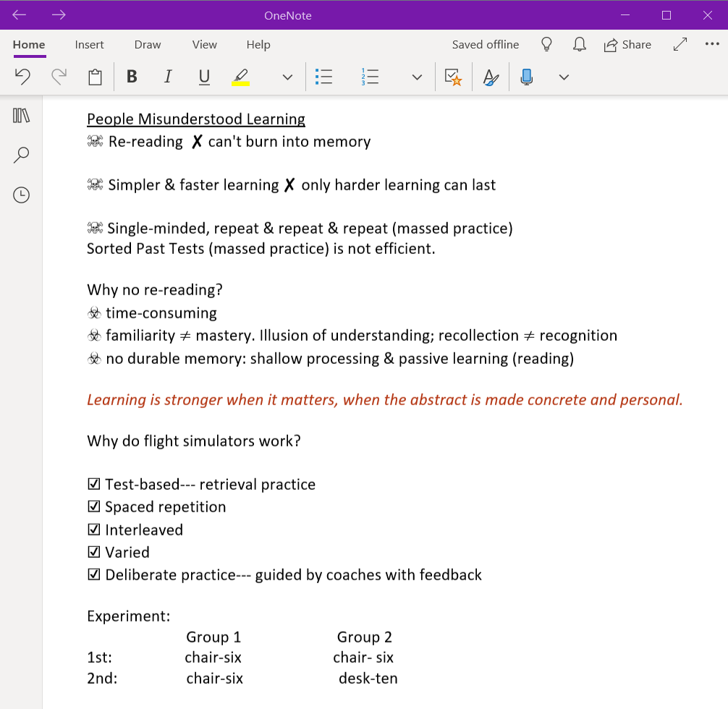Open the clipboard paste button
Viewport: 728px width, 709px height.
[x=96, y=77]
